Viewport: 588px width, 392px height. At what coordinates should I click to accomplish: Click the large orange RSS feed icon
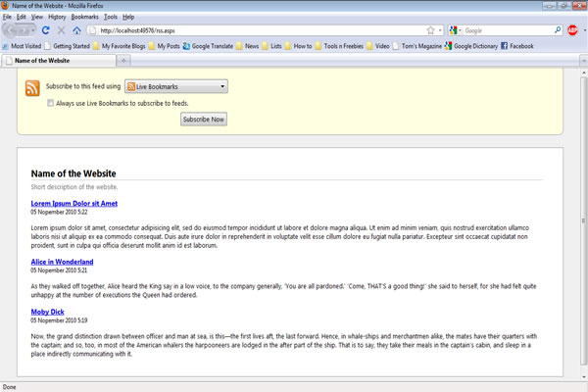click(32, 88)
